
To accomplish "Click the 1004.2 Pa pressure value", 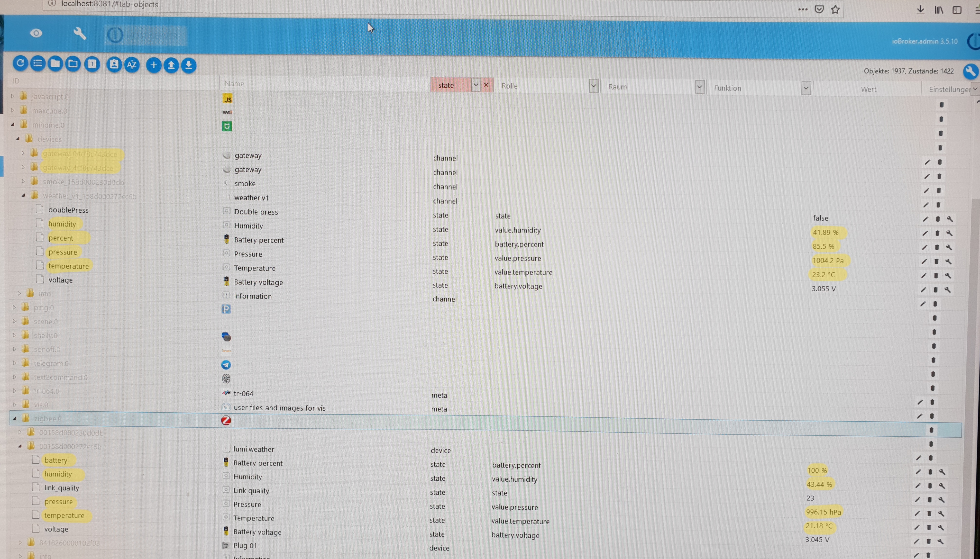I will point(828,261).
